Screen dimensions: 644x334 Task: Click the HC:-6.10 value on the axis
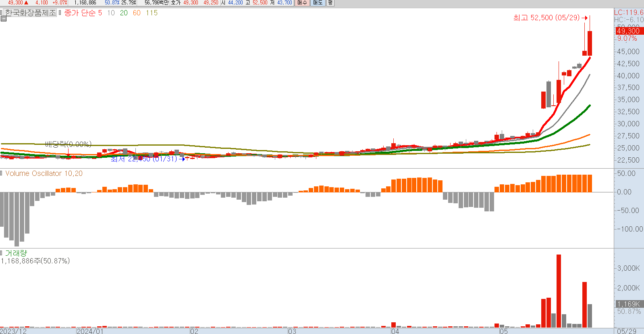[x=629, y=20]
